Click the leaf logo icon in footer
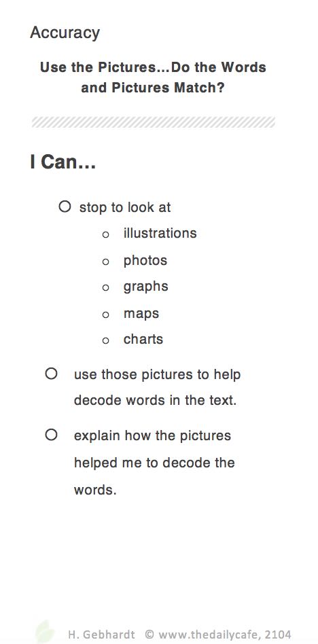The image size is (318, 644). (45, 632)
